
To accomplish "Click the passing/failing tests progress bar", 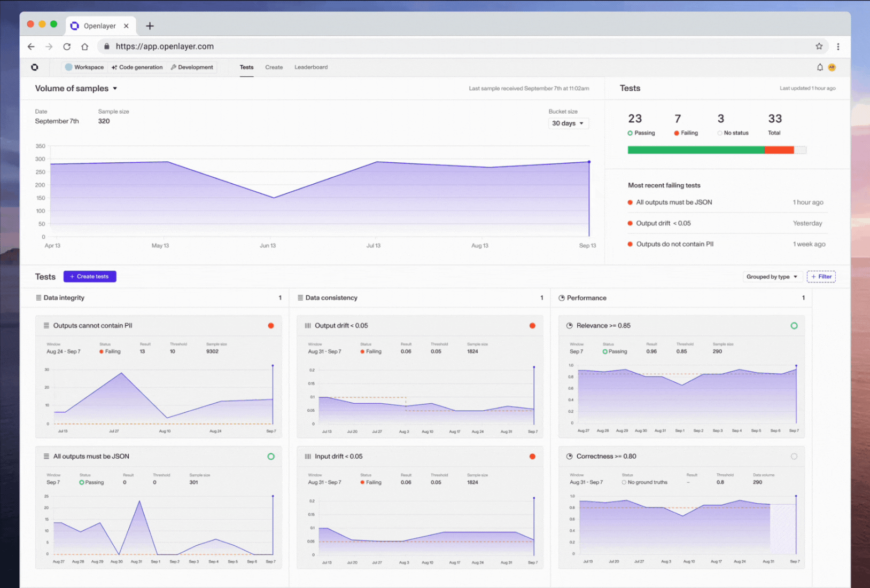I will pyautogui.click(x=716, y=150).
